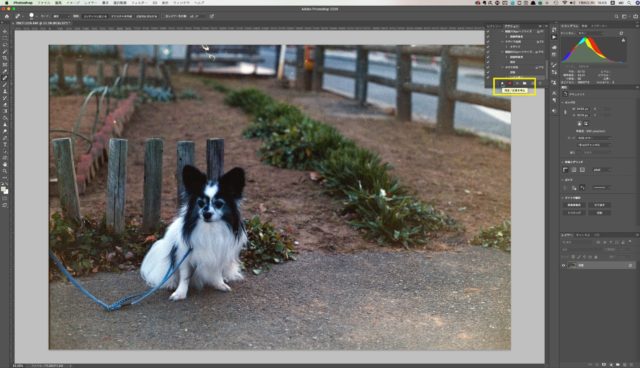
Task: Click the Rotate quick action button
Action: (x=599, y=213)
